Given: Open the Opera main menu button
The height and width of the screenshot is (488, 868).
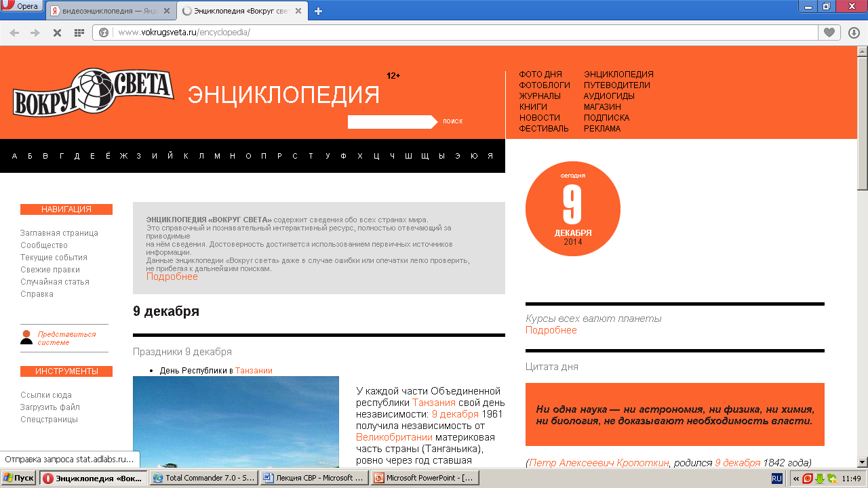Looking at the screenshot, I should pyautogui.click(x=22, y=6).
